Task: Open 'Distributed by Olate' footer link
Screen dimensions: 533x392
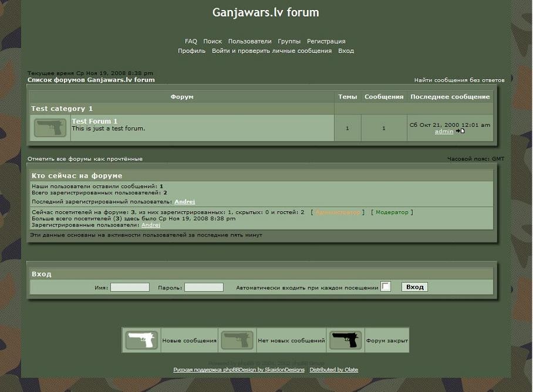Action: pos(334,370)
